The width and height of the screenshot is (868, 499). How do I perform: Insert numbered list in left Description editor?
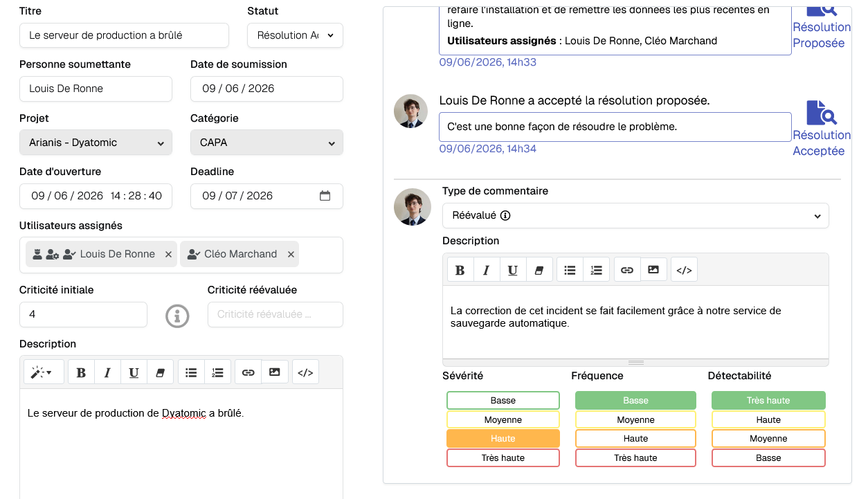217,372
